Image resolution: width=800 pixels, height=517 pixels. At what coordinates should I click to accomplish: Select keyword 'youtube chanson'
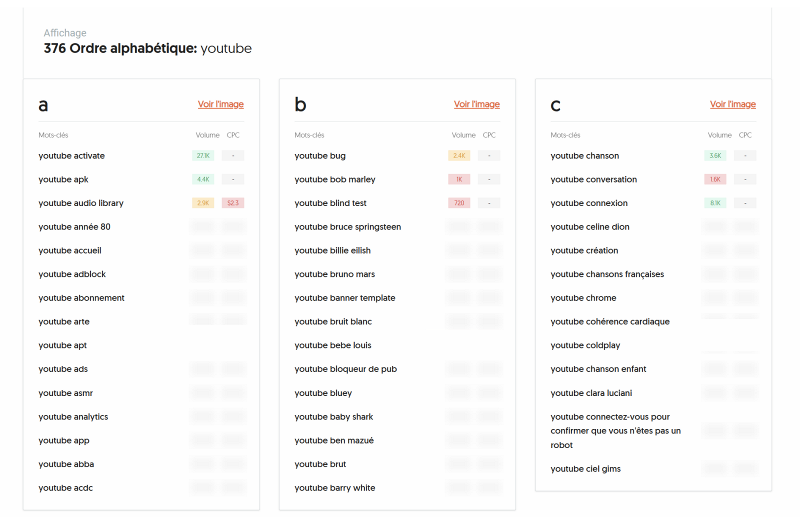click(585, 156)
